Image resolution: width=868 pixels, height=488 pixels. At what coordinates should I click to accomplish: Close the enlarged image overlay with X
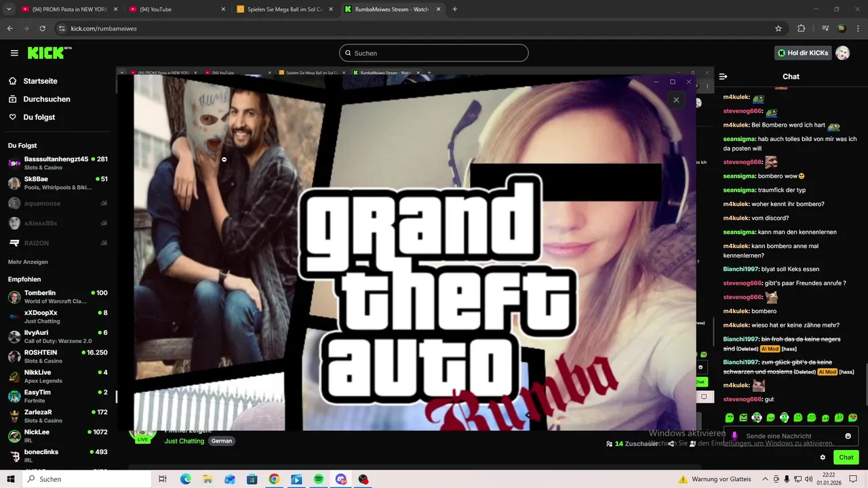click(675, 100)
